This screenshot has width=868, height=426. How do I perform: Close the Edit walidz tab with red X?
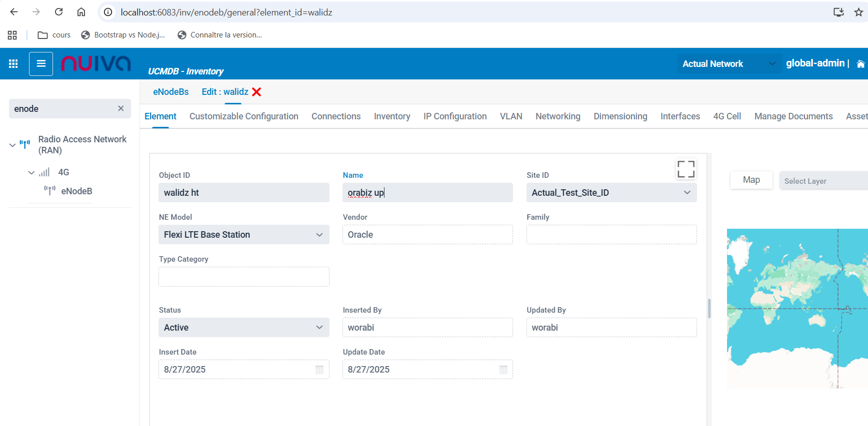[256, 92]
